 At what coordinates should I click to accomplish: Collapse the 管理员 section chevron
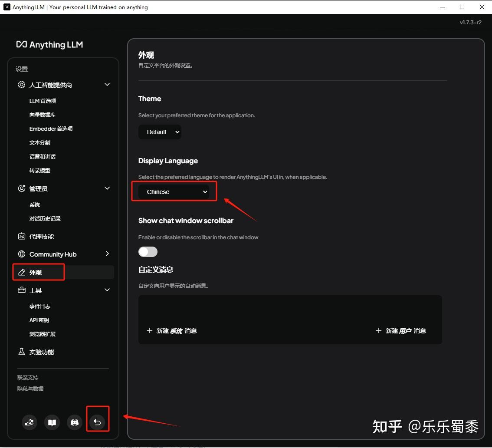(x=107, y=188)
